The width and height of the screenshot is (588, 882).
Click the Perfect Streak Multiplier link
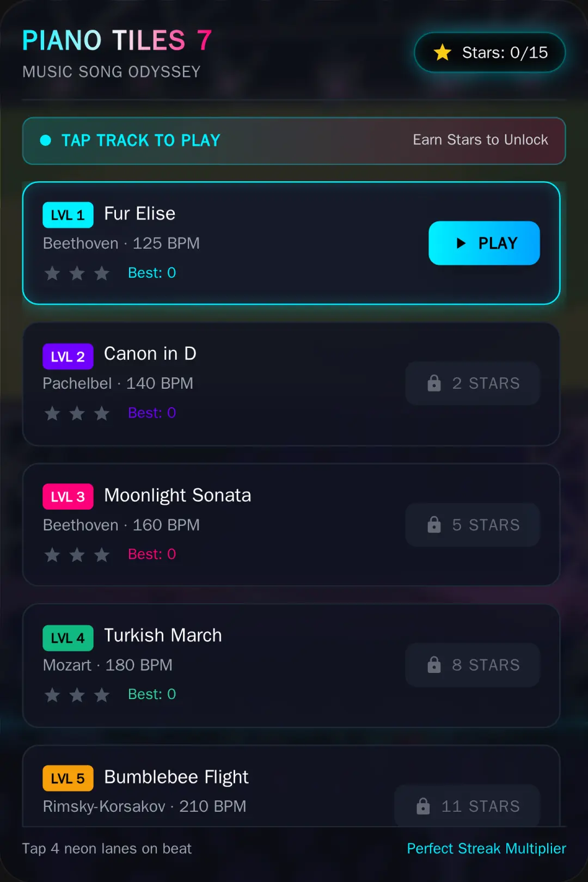coord(487,848)
